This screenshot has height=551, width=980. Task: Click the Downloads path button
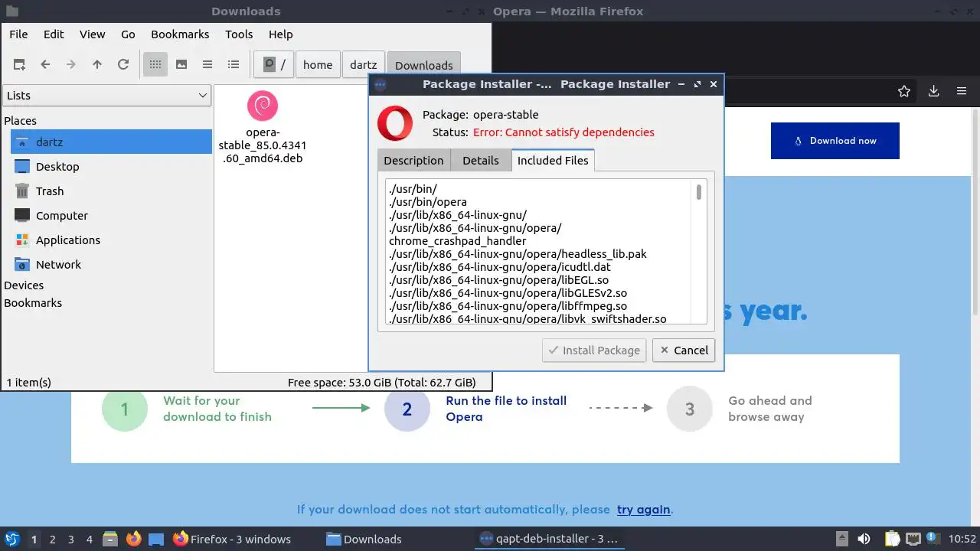click(424, 65)
